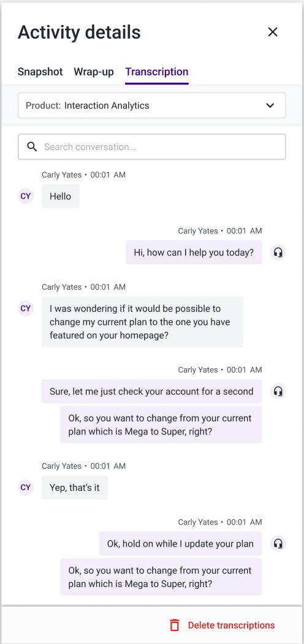Click the 'Hello' message bubble
Image resolution: width=304 pixels, height=644 pixels.
(x=61, y=196)
